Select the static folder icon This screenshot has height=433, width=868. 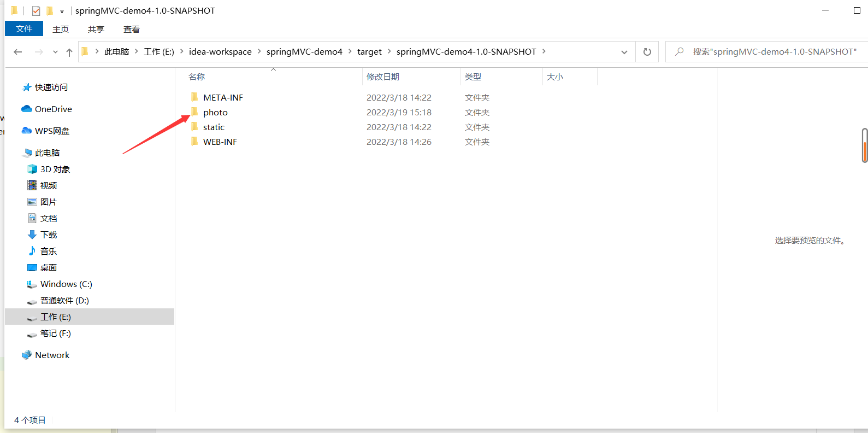click(x=194, y=127)
